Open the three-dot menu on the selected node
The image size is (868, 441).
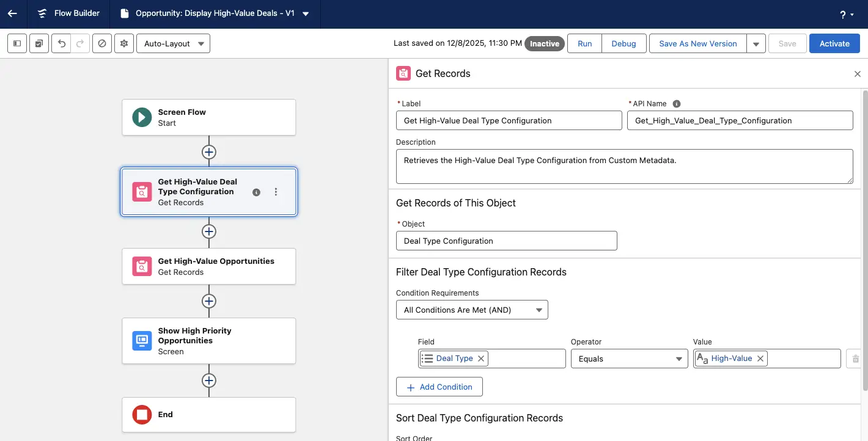276,192
